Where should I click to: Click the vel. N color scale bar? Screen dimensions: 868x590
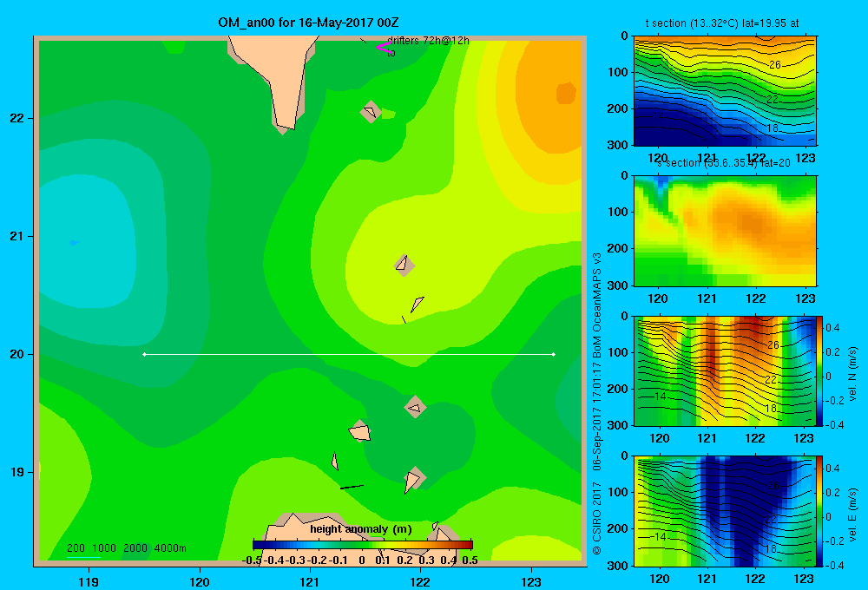(x=819, y=370)
